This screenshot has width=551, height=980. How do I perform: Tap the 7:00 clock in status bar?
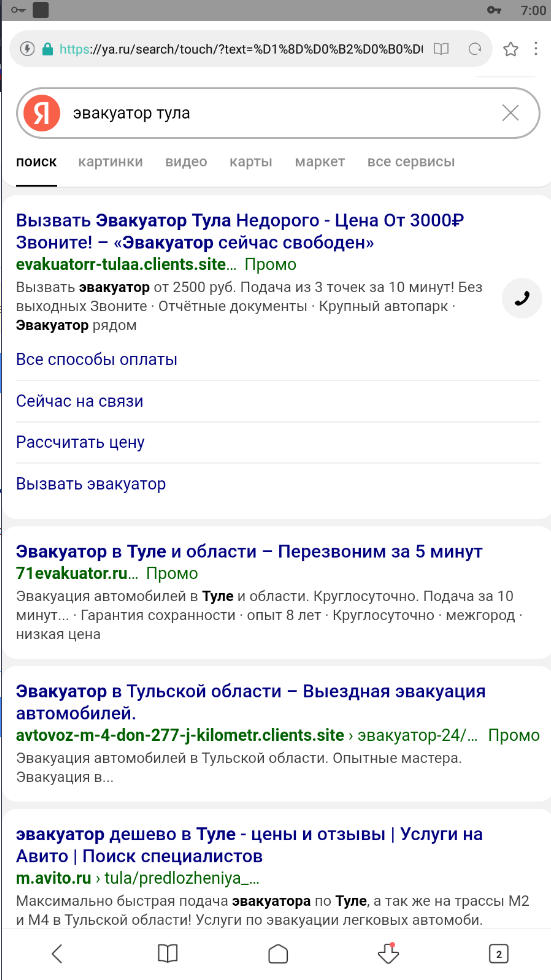[532, 10]
